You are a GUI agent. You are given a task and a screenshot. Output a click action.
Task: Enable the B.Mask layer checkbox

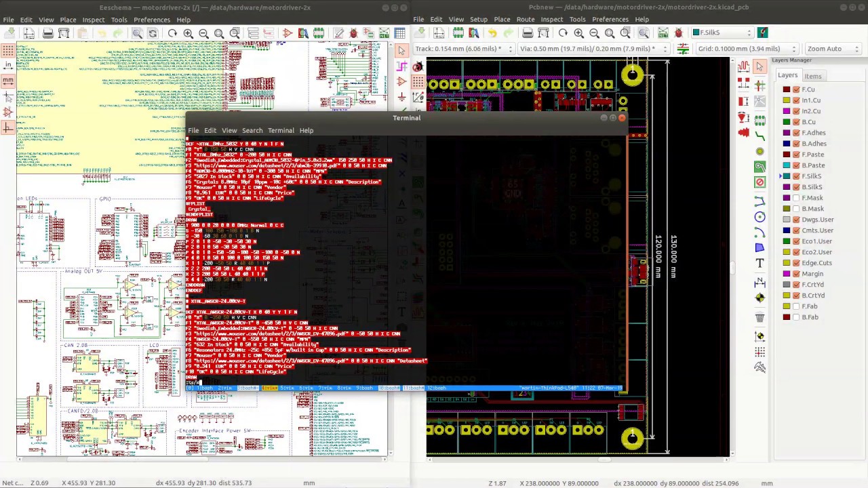(x=796, y=209)
